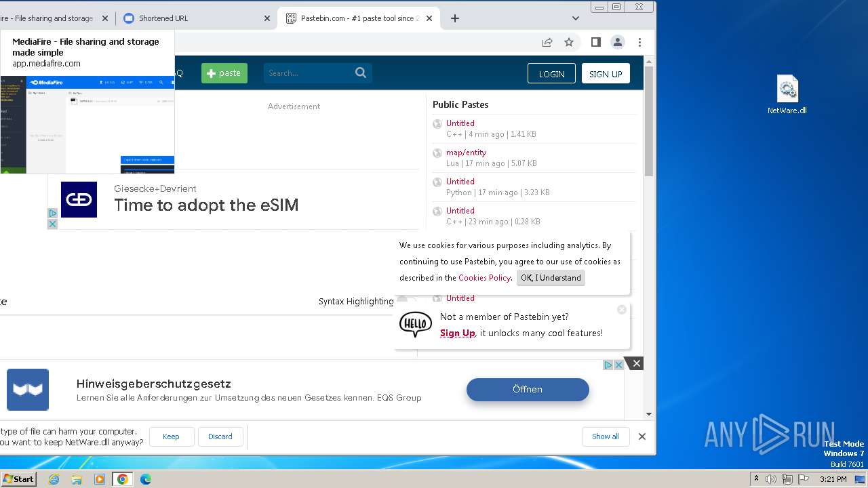Open the map/entity Lua paste

click(x=466, y=152)
